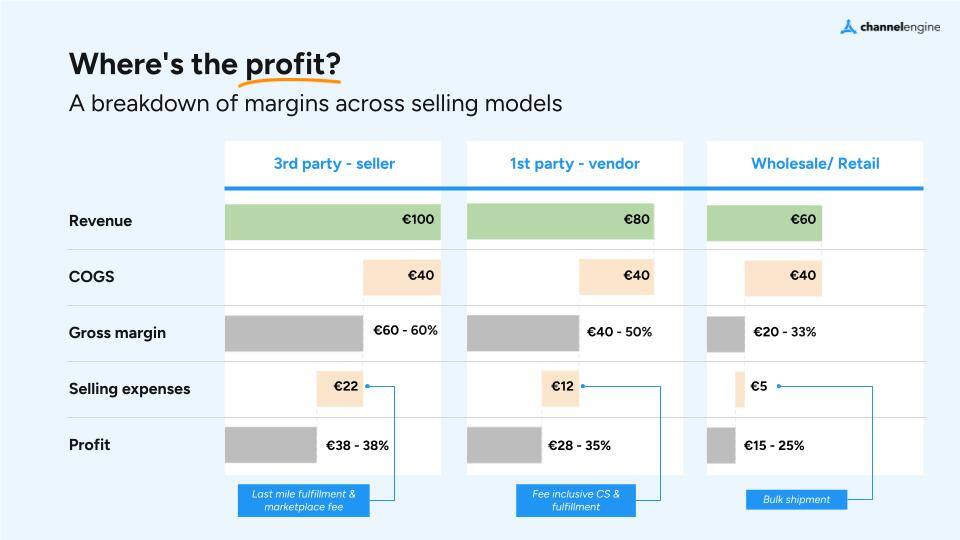Click the Last mile fulfillment & marketplace fee label
Image resolution: width=960 pixels, height=540 pixels.
tap(304, 500)
